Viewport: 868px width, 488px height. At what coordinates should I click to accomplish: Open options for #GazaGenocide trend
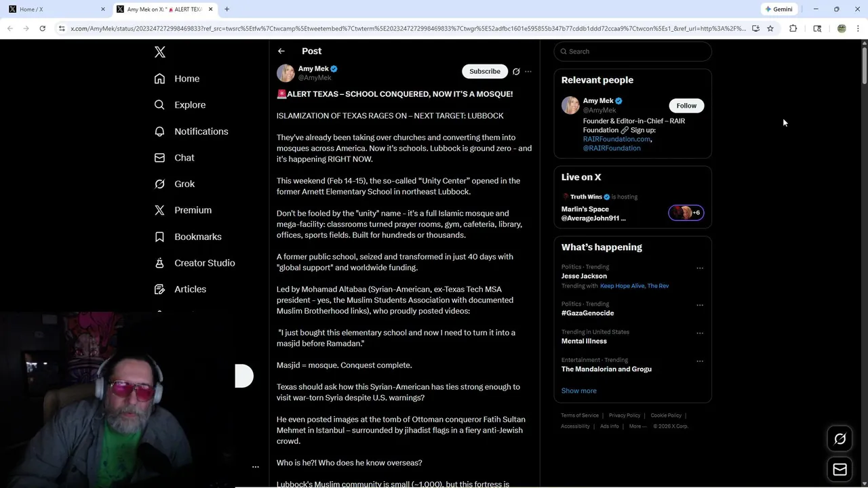(x=700, y=305)
